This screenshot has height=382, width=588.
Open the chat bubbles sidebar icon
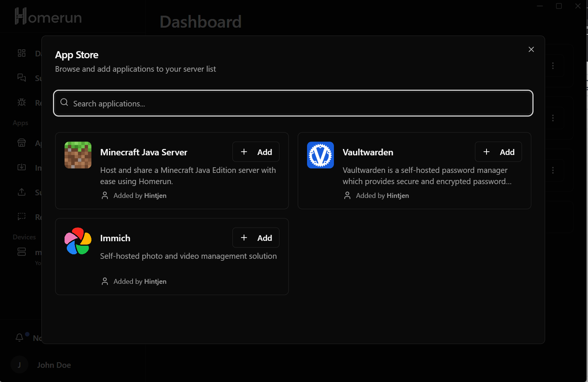22,78
